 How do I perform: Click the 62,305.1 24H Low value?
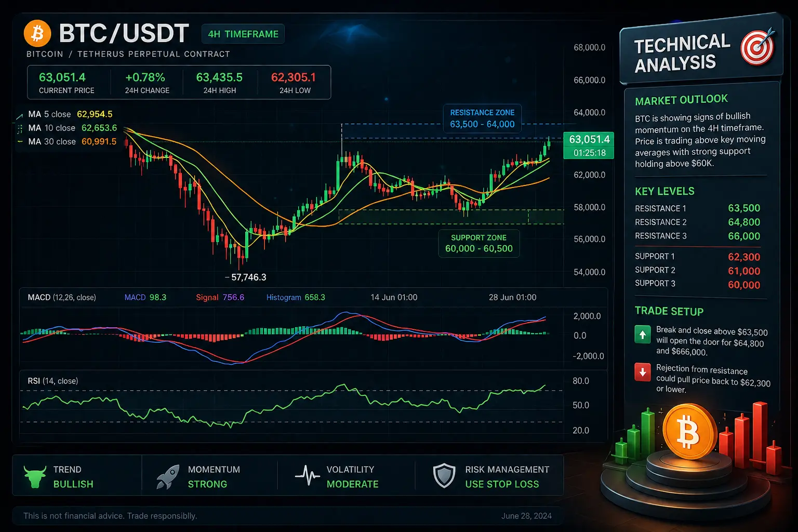click(294, 77)
